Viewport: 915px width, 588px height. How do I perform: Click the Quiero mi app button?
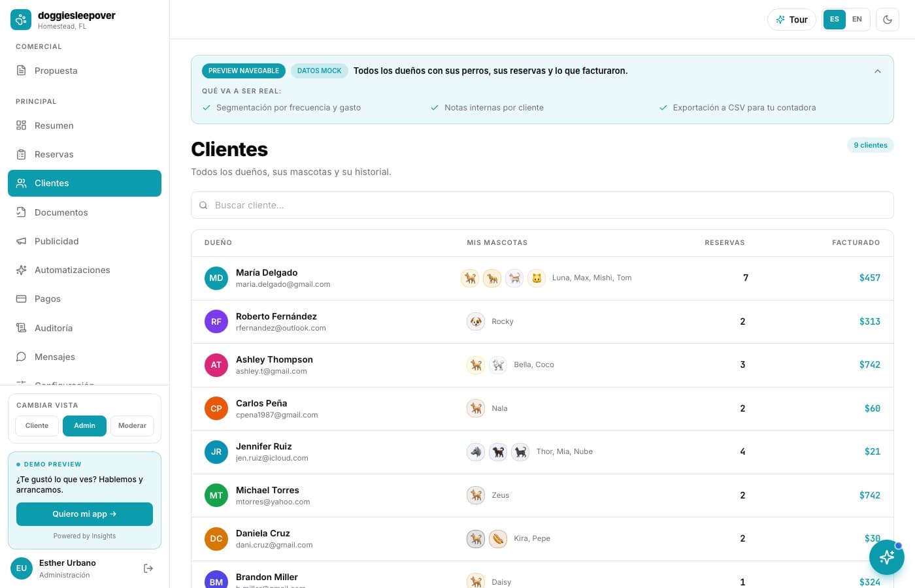point(84,514)
